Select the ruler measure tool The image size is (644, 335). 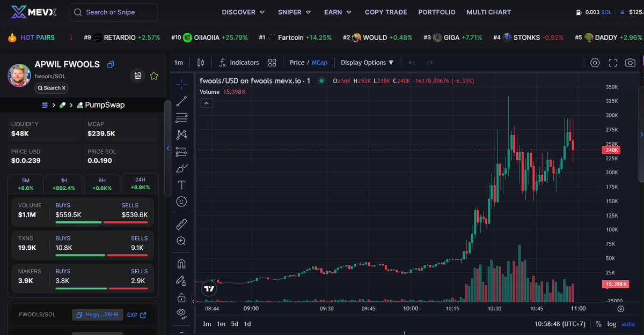coord(181,224)
